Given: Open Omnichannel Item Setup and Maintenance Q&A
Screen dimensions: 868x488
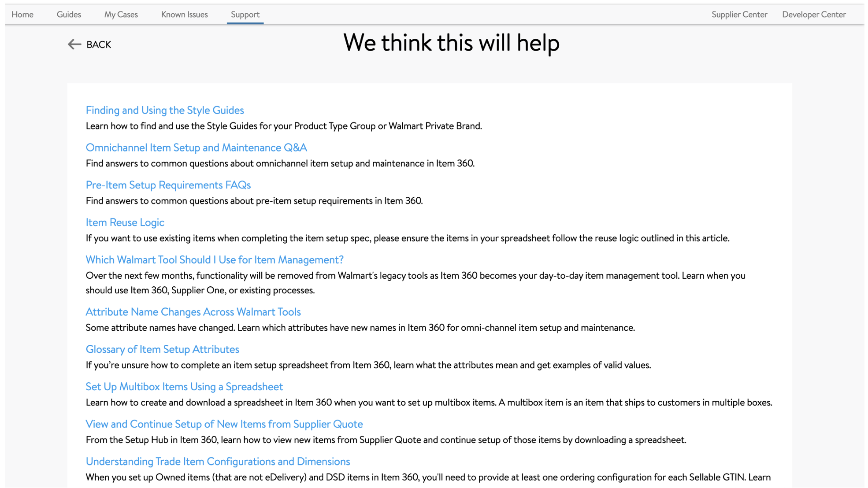Looking at the screenshot, I should (x=196, y=148).
